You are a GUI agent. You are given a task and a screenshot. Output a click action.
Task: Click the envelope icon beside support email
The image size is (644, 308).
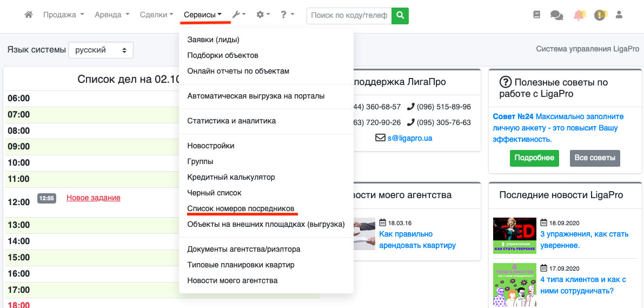380,138
